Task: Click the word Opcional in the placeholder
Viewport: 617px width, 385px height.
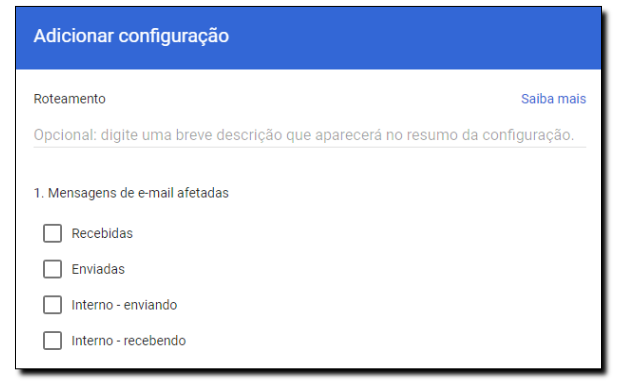Action: click(x=65, y=135)
